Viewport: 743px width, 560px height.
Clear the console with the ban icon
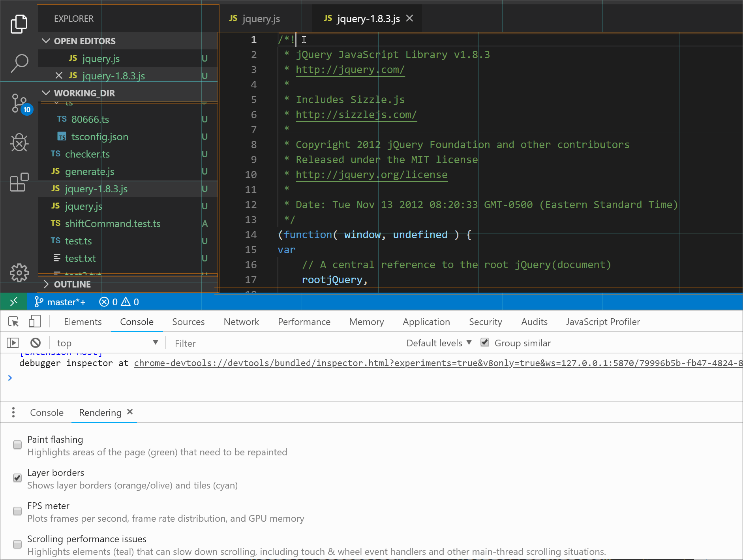pyautogui.click(x=36, y=343)
